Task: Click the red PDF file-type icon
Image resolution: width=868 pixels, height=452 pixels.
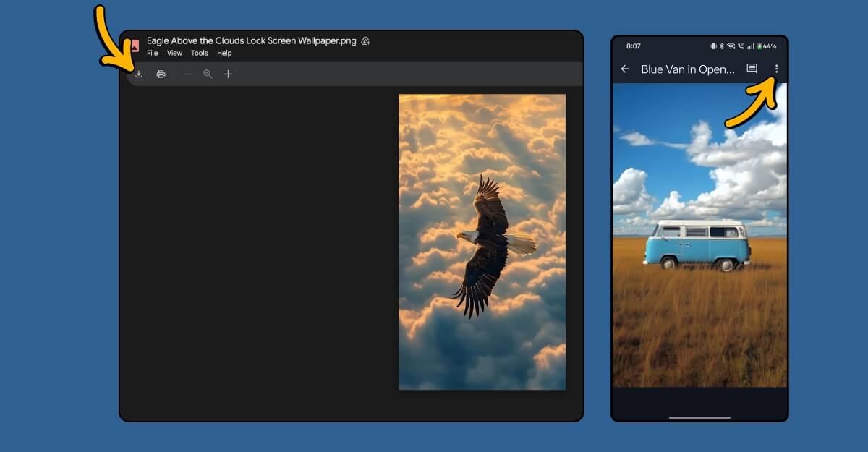Action: [x=135, y=43]
